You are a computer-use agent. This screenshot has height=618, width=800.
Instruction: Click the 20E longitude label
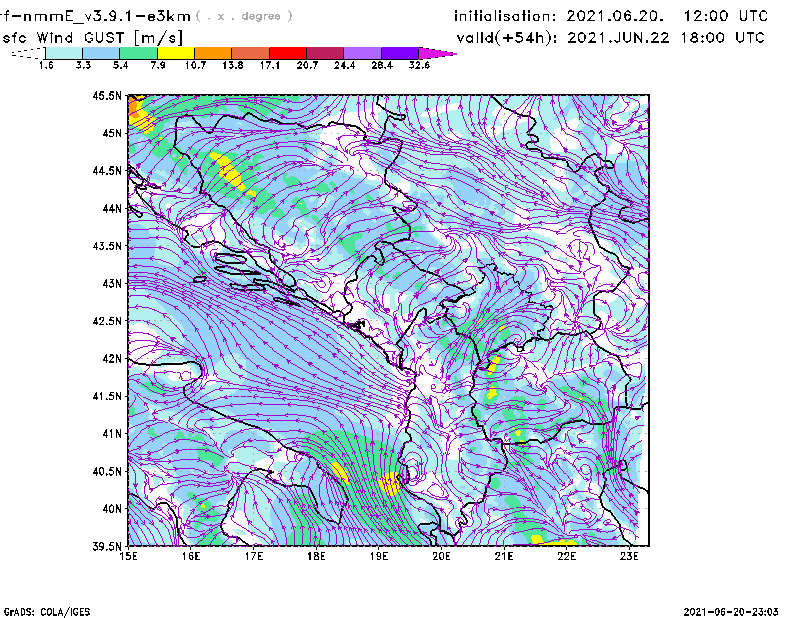tap(441, 556)
